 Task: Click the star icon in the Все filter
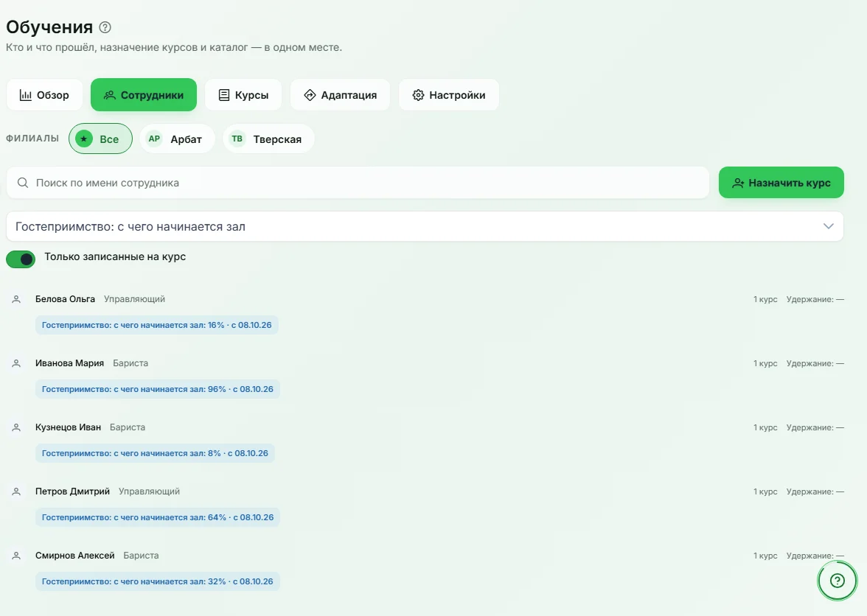tap(84, 139)
